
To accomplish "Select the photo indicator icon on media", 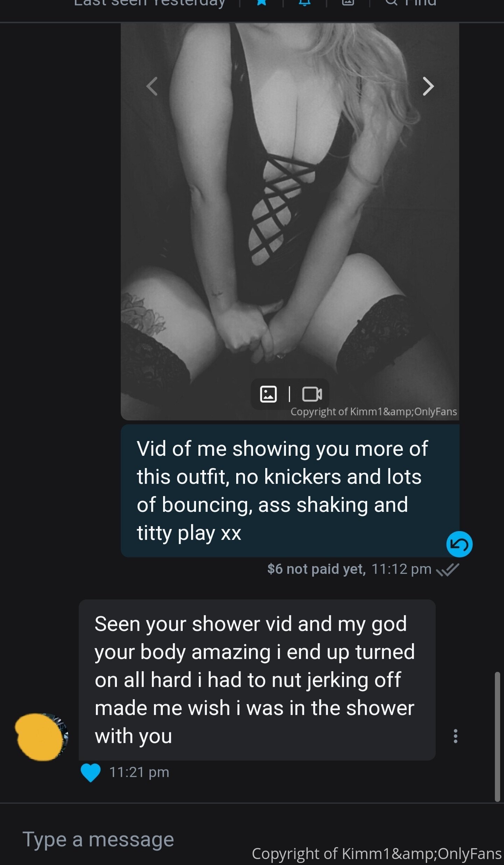I will click(x=268, y=394).
